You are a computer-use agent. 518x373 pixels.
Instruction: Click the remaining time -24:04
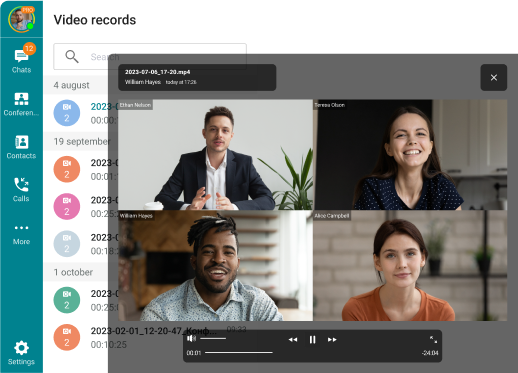430,353
